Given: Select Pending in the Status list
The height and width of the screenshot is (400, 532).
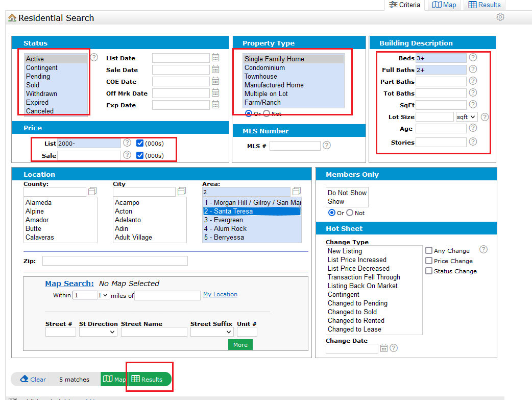Looking at the screenshot, I should point(56,77).
